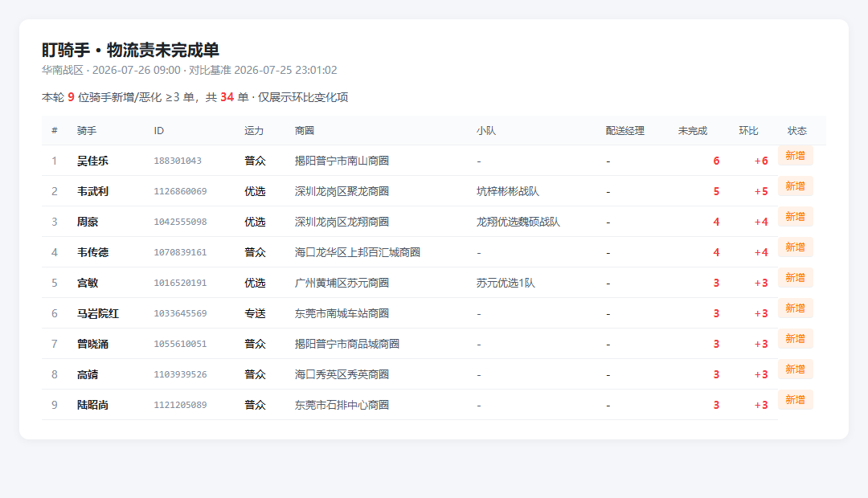The image size is (868, 498).
Task: Click rider ID 1055610051
Action: (181, 344)
